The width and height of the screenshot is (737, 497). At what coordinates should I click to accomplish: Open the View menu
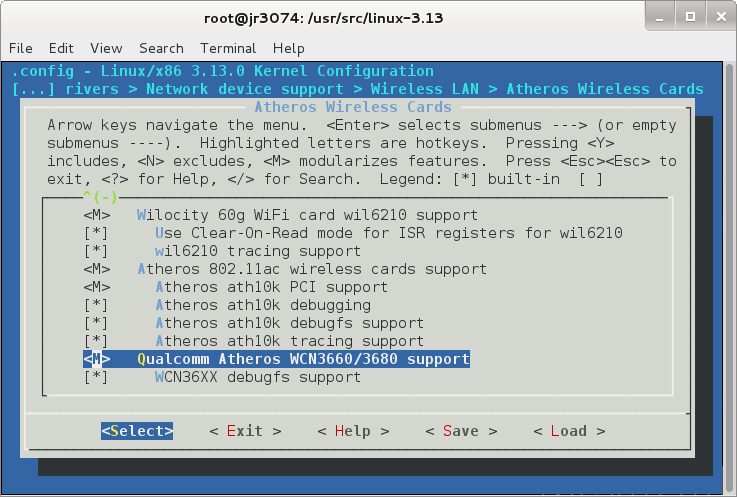point(106,48)
